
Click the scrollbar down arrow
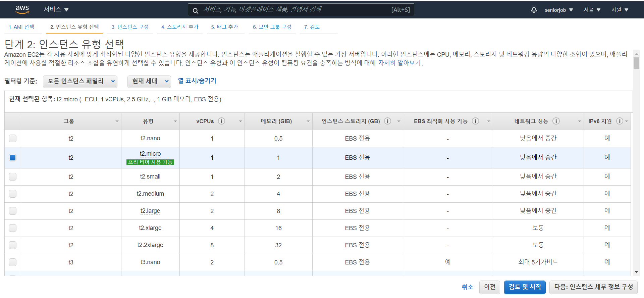pyautogui.click(x=636, y=272)
